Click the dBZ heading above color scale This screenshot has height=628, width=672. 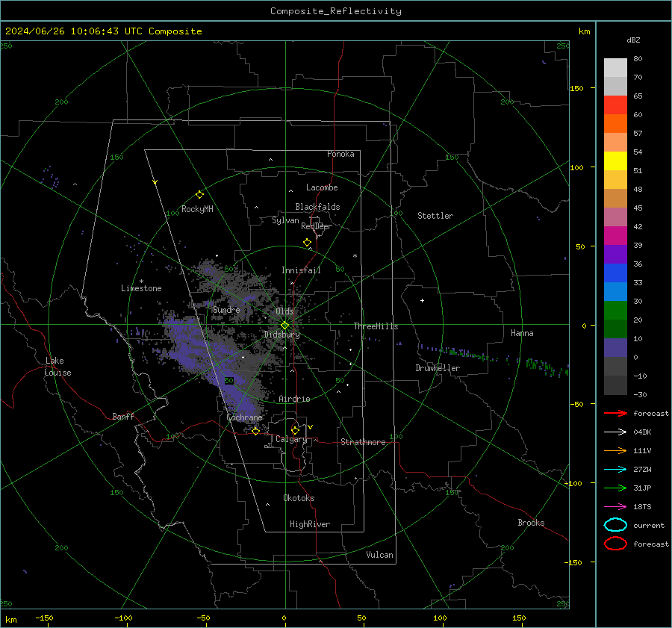click(x=633, y=40)
